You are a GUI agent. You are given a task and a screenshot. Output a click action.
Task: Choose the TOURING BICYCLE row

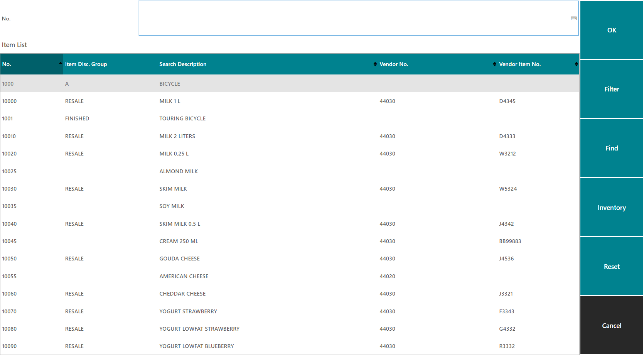click(182, 118)
